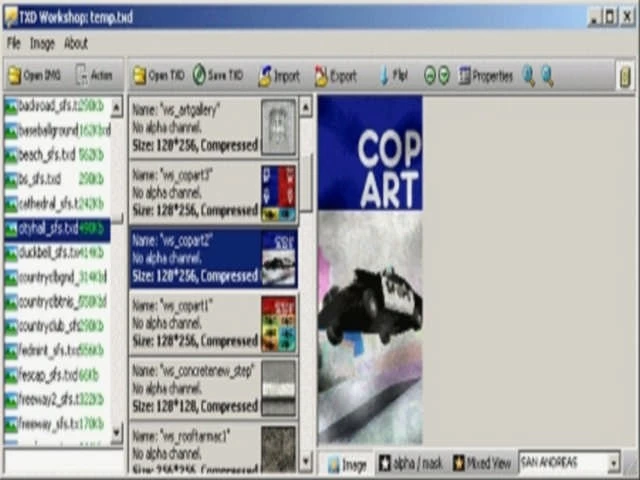Screen dimensions: 640x480
Task: Click the texture list scrollbar thumb
Action: 306,182
